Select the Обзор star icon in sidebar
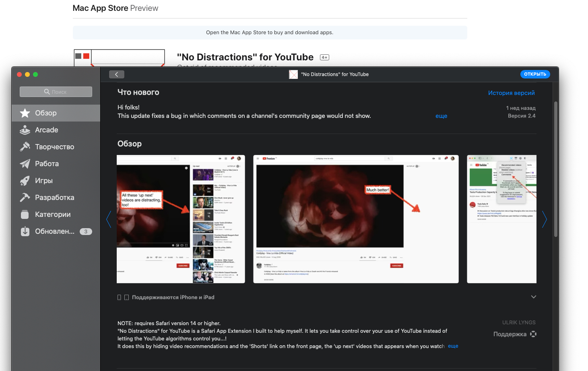This screenshot has height=371, width=588. coord(25,113)
